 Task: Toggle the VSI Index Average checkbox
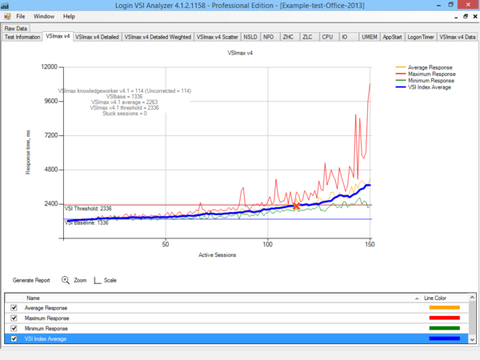click(x=14, y=339)
